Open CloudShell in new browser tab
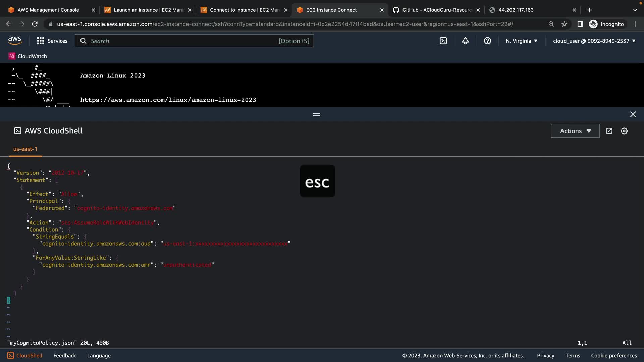Screen dimensions: 644x362 [609, 131]
